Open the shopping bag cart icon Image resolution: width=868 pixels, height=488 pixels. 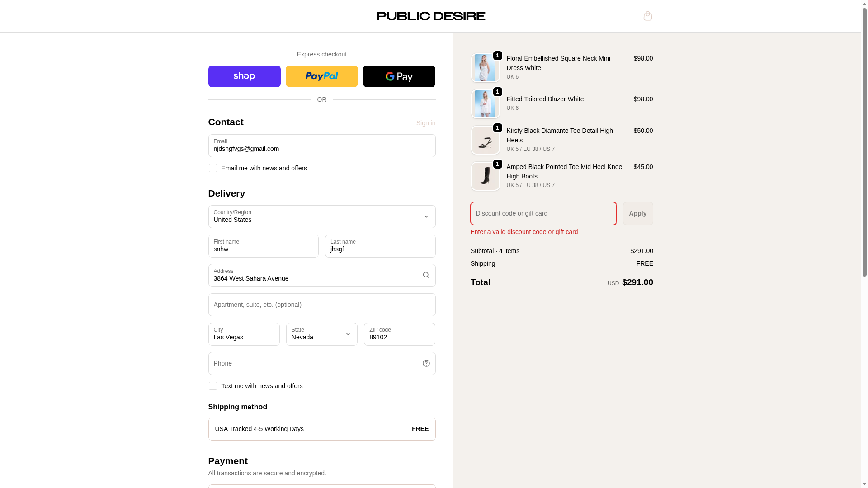pos(647,16)
